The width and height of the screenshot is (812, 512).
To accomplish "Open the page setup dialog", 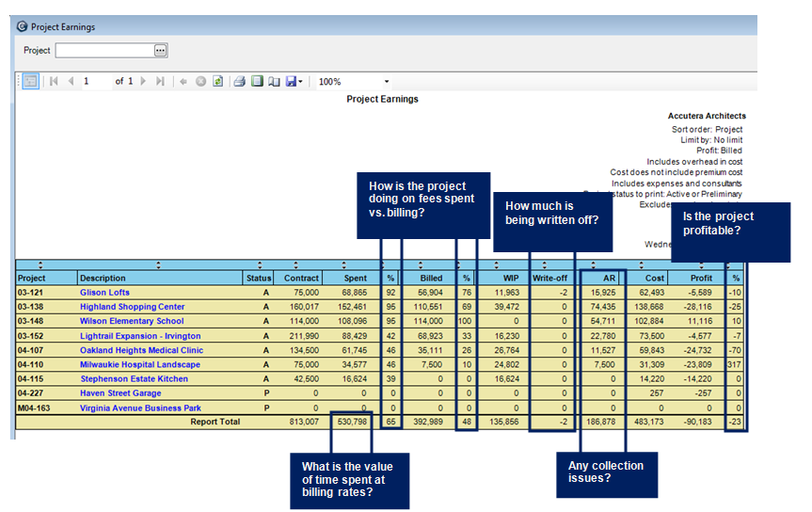I will click(x=274, y=82).
